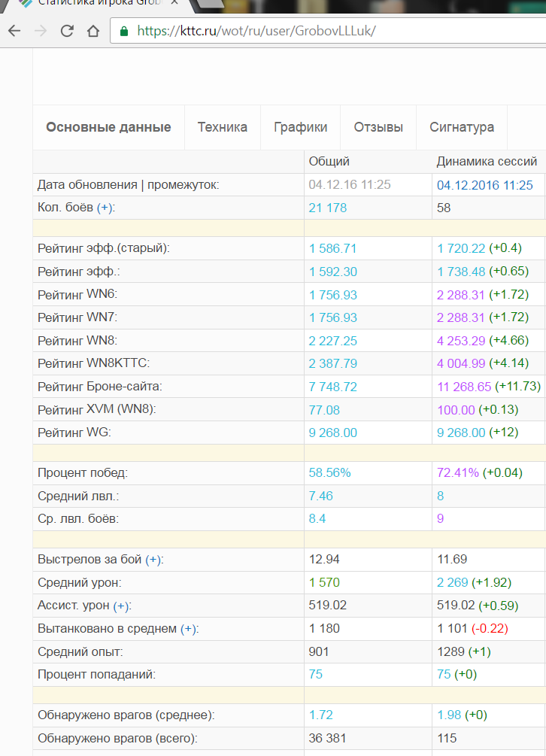The width and height of the screenshot is (546, 756).
Task: Click the session date 04.12.2016 11:25 link
Action: tap(485, 185)
